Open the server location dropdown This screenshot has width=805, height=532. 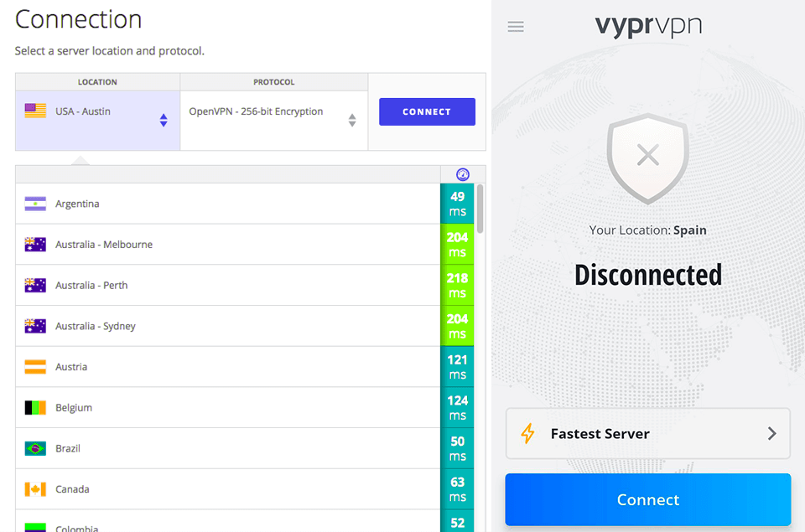point(163,120)
